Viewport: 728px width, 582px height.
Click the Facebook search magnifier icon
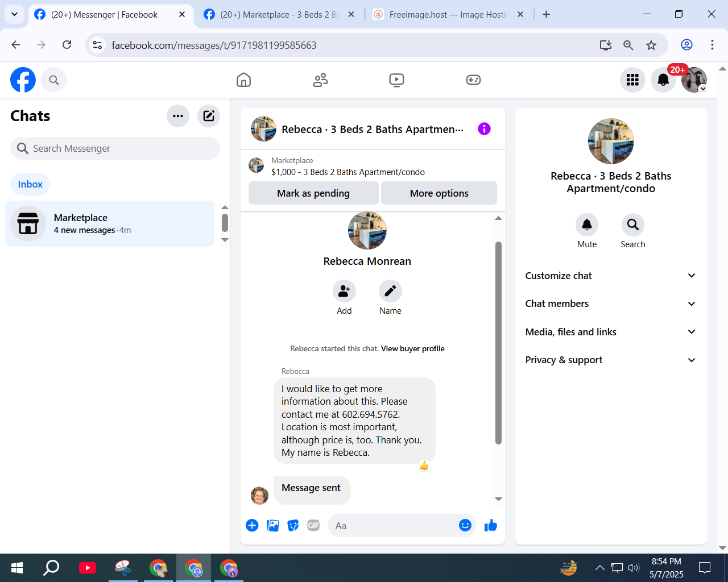point(54,80)
